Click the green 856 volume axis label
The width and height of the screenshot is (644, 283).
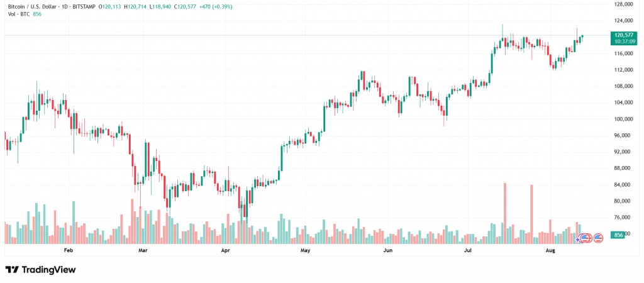point(618,235)
